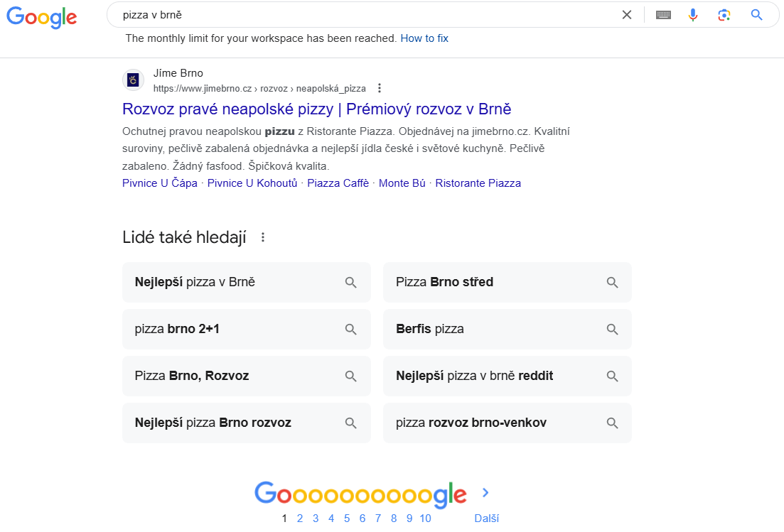This screenshot has width=784, height=532.
Task: Start voice search with microphone icon
Action: point(692,15)
